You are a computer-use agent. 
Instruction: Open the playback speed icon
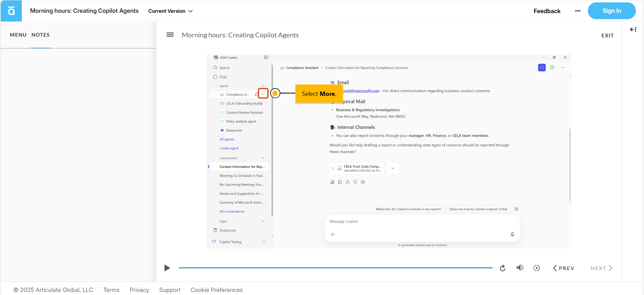tap(537, 268)
